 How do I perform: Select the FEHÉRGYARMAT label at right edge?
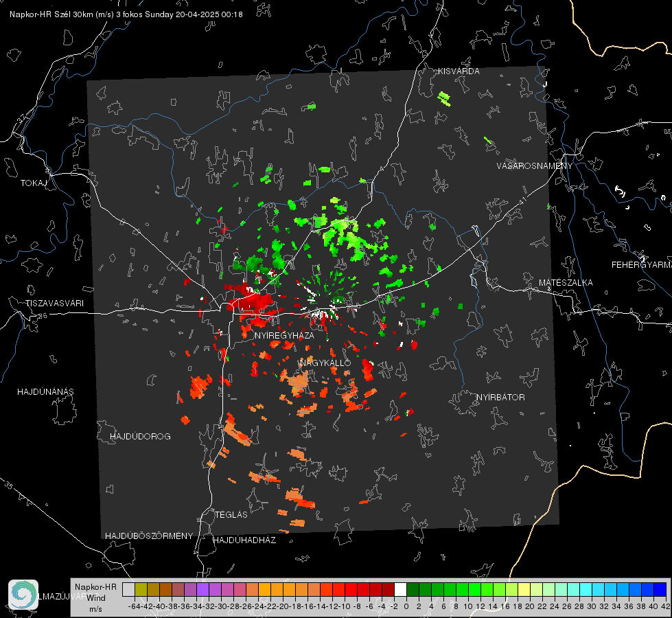642,265
